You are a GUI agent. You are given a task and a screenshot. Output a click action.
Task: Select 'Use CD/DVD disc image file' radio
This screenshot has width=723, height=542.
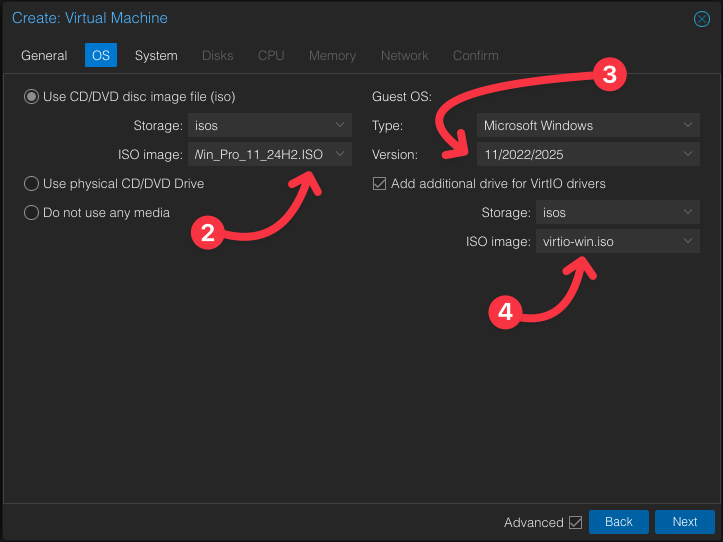pyautogui.click(x=32, y=97)
